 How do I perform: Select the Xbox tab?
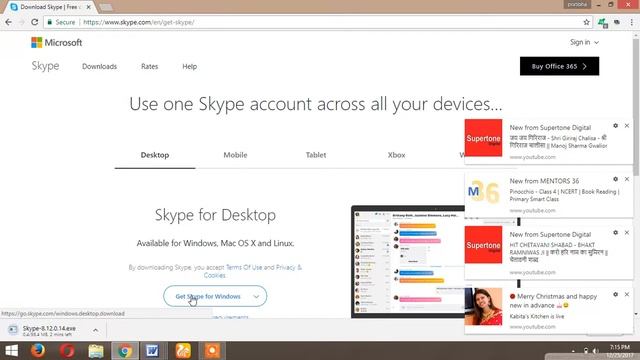[x=396, y=155]
